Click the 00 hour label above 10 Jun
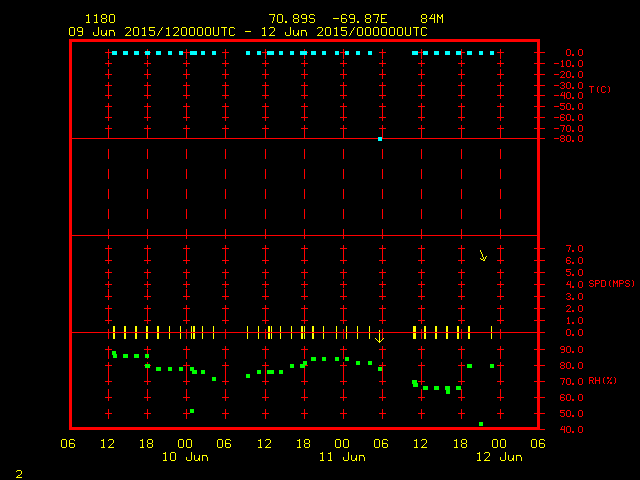Screen dimensions: 640x480 pos(185,444)
